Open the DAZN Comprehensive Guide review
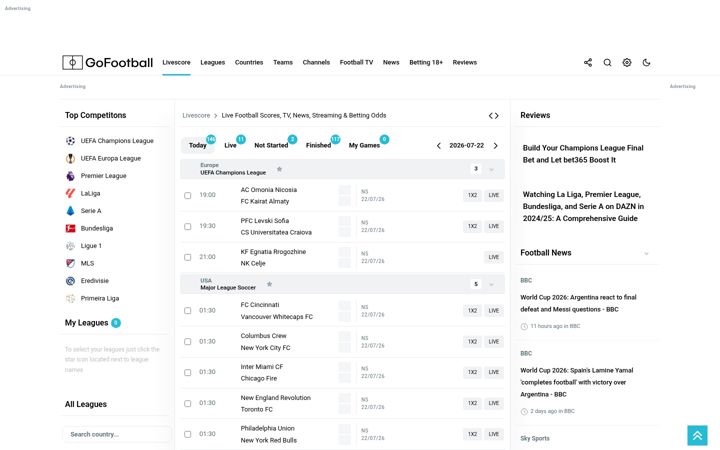The image size is (720, 450). coord(583,207)
